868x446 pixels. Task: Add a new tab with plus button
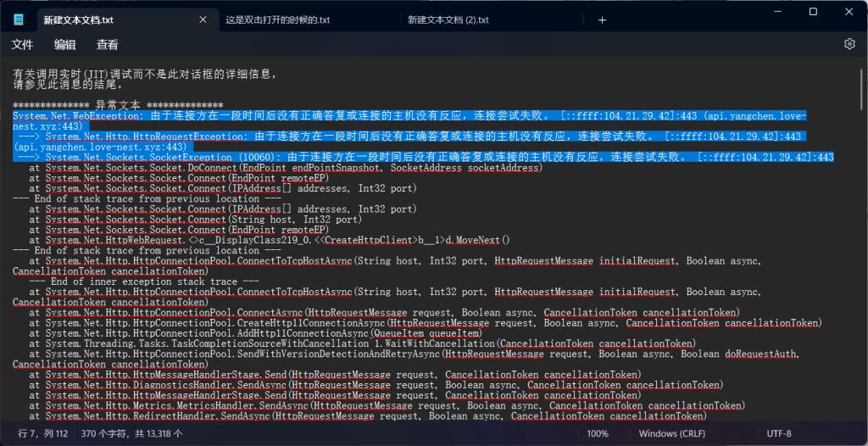[x=602, y=20]
